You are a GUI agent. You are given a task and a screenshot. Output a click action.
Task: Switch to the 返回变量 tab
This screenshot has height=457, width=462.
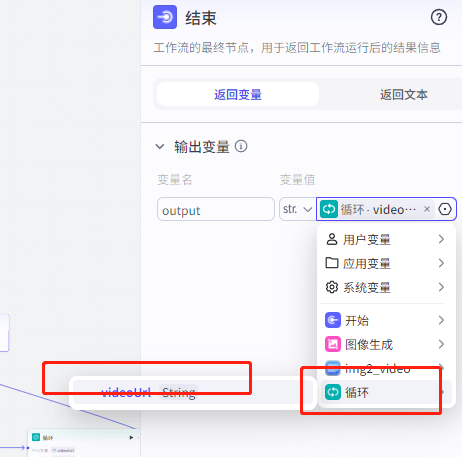238,95
